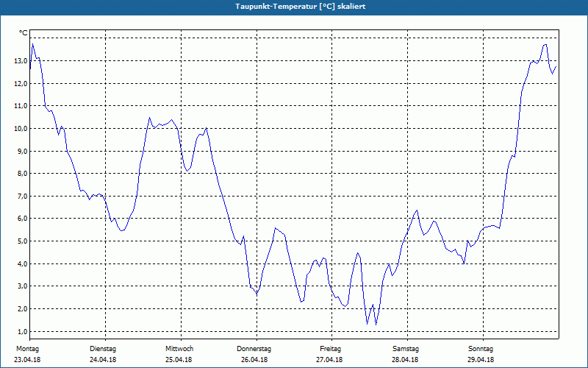Click the 2,0 axis value
This screenshot has width=588, height=368.
pos(22,308)
